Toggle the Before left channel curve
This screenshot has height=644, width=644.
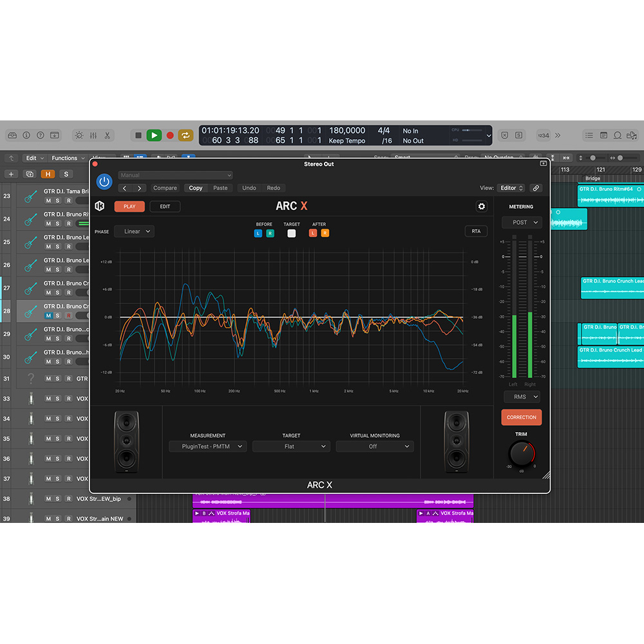tap(258, 233)
